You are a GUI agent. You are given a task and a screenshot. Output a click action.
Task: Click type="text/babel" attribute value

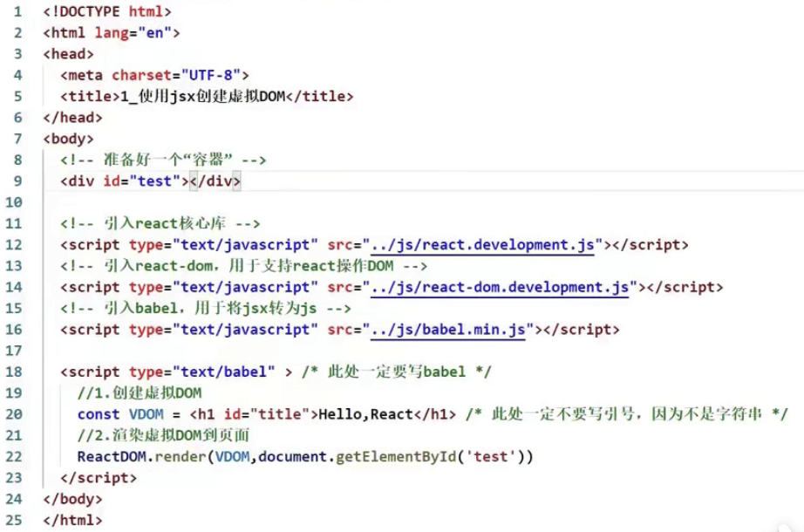point(223,372)
